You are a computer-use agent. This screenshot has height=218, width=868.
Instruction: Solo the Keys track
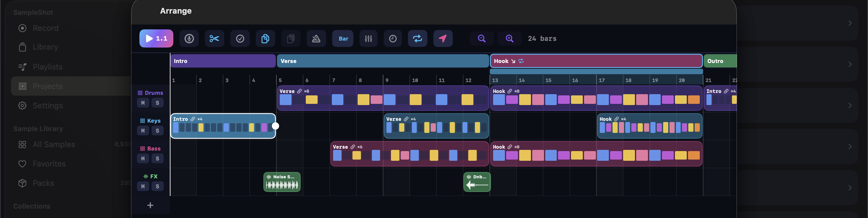point(157,131)
